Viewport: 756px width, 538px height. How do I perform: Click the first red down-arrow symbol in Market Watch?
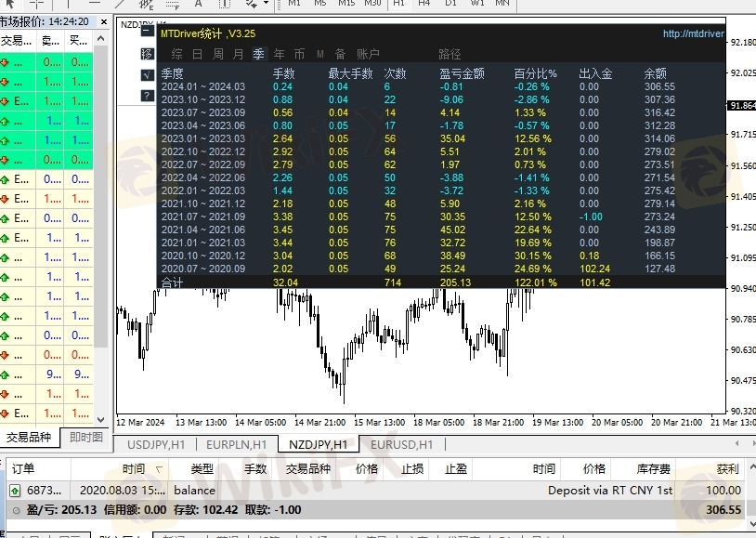tap(5, 62)
